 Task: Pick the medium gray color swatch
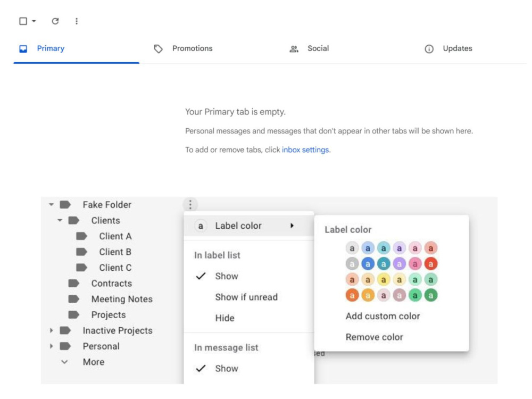tap(352, 264)
